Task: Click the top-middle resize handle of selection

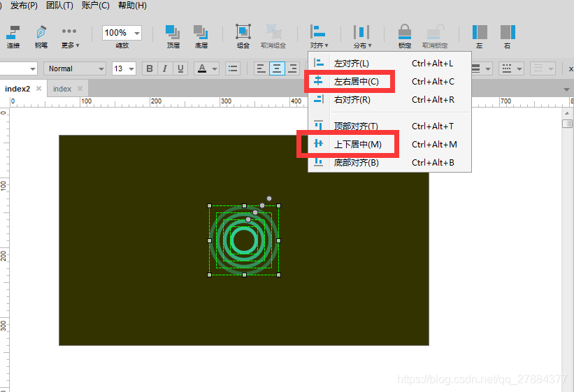Action: tap(244, 205)
